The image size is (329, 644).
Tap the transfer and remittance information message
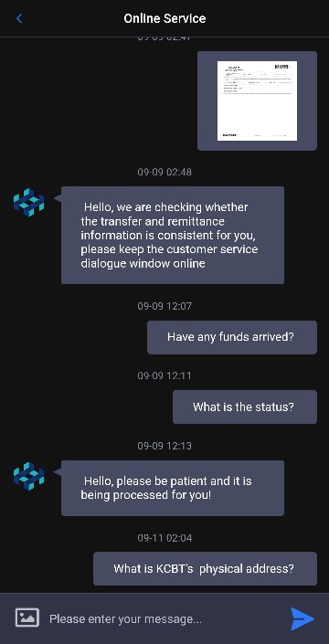(173, 236)
